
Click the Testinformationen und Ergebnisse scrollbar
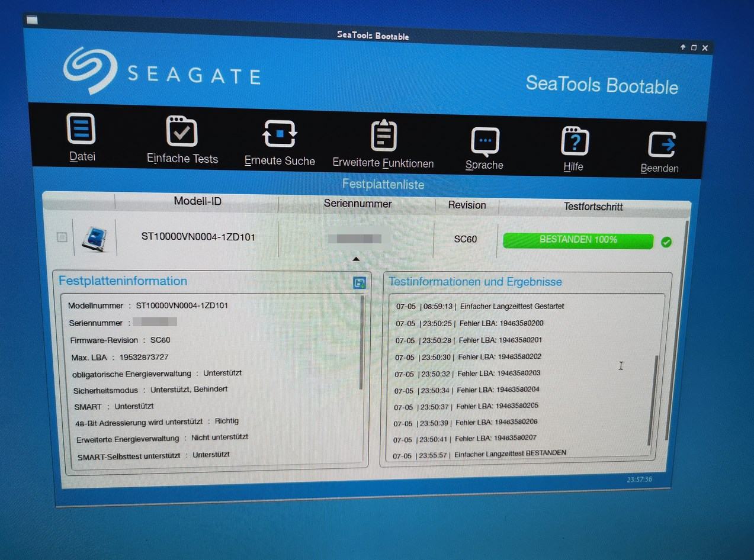(x=653, y=400)
